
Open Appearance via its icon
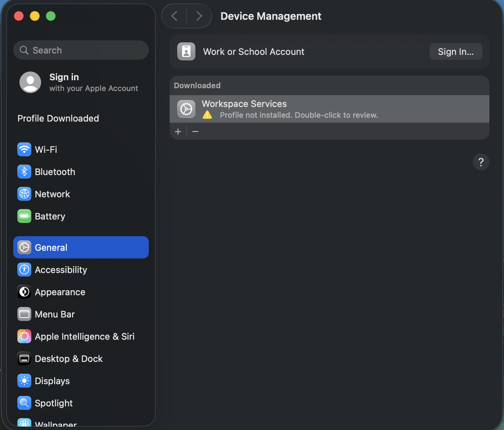[x=24, y=292]
